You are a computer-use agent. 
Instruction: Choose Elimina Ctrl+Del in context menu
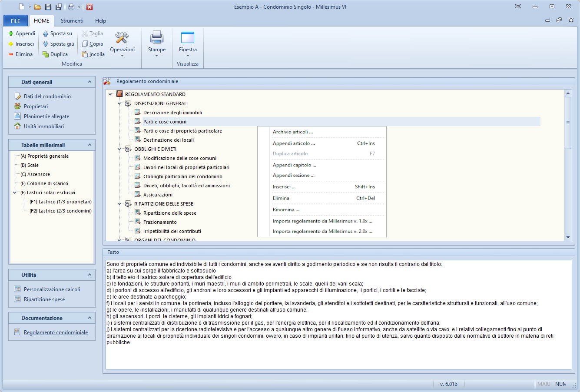point(322,198)
